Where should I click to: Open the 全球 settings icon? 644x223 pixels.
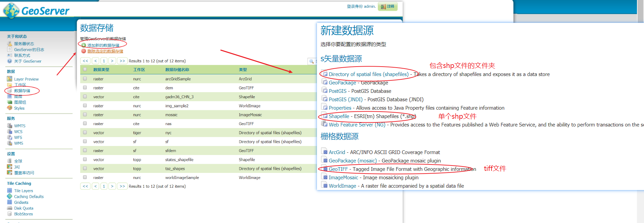[9, 161]
